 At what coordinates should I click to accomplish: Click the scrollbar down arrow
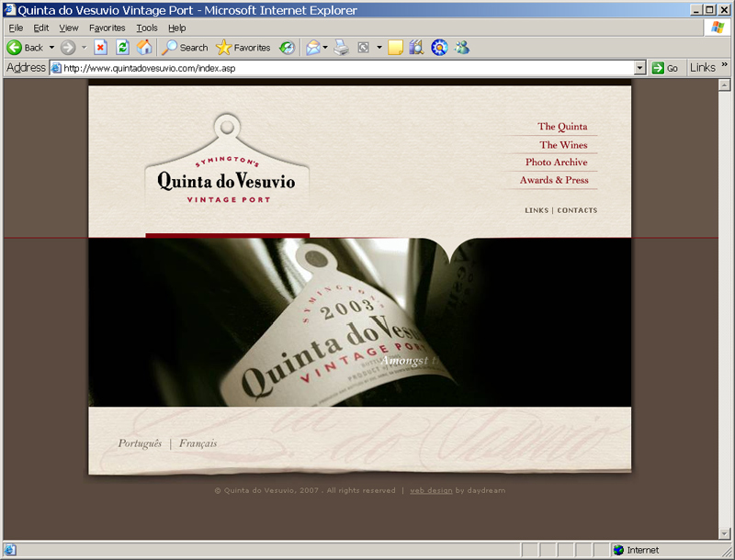724,533
